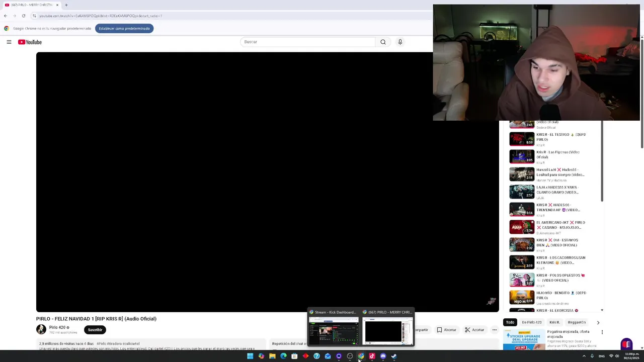Screen dimensions: 644x362
Task: Select the De Pirlo 420 chip
Action: click(x=531, y=322)
